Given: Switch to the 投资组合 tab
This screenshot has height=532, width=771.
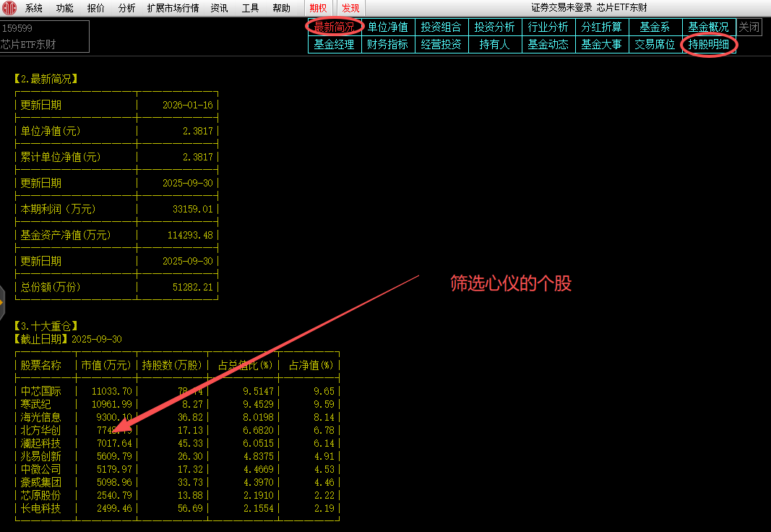Looking at the screenshot, I should 441,27.
